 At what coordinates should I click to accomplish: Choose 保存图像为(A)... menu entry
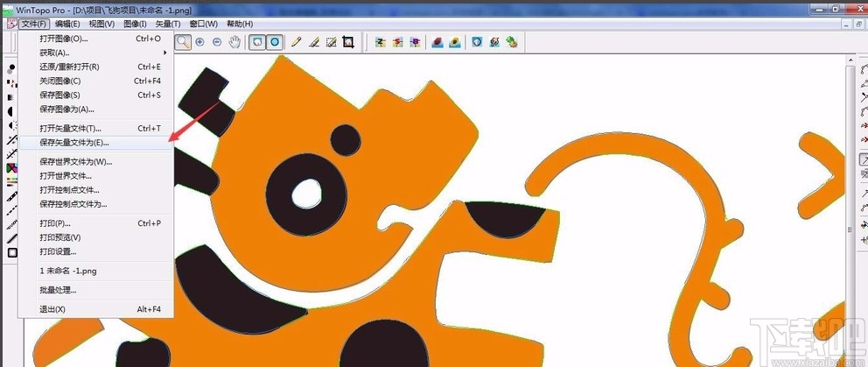tap(95, 109)
